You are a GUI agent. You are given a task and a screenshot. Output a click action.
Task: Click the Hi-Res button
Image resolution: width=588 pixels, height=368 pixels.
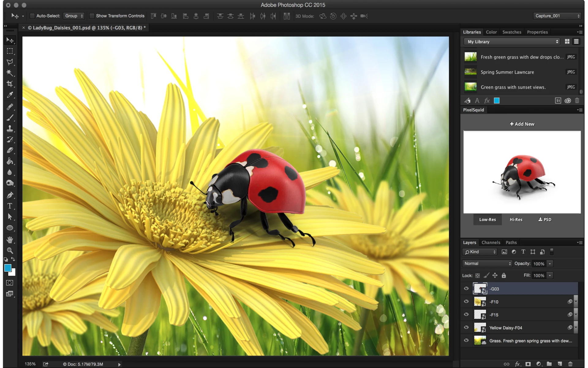tap(516, 220)
